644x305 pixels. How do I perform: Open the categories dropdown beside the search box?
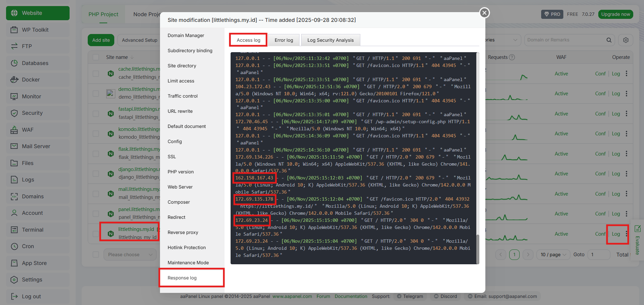(x=502, y=40)
